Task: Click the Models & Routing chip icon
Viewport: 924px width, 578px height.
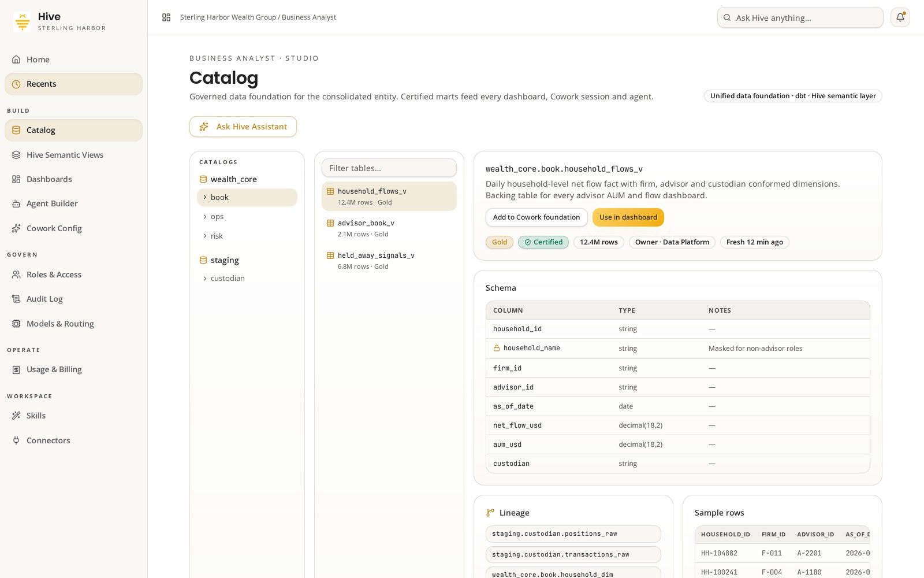Action: click(x=16, y=324)
